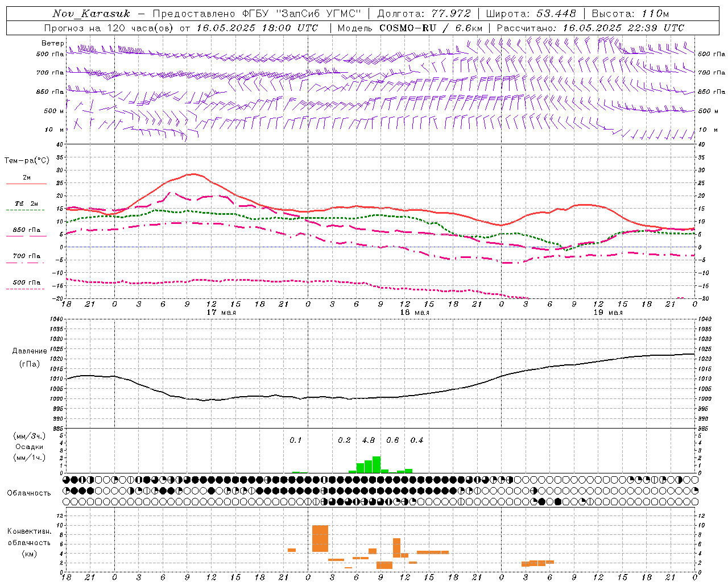Click the 4.8 precipitation total value
728x582 pixels.
(x=369, y=440)
